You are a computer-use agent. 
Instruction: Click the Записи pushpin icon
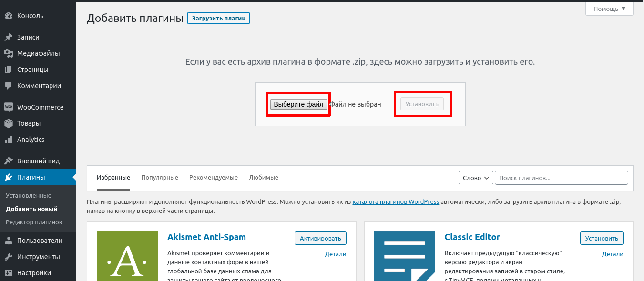click(x=9, y=37)
